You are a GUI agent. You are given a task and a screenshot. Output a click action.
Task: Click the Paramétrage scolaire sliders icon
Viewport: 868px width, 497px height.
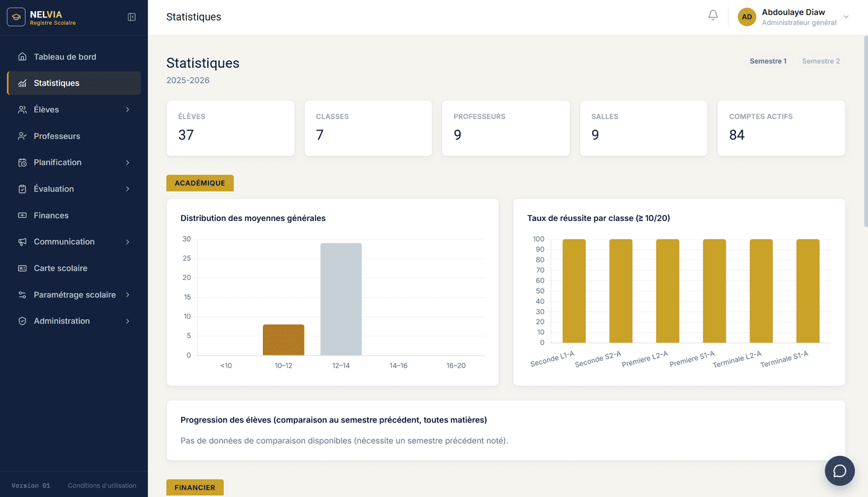[22, 295]
